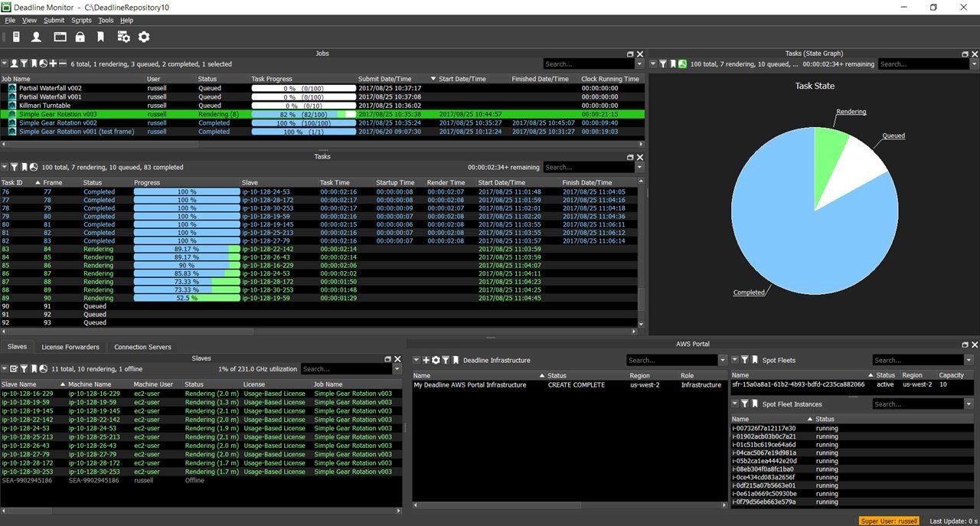
Task: Open the Tasks search box dropdown arrow
Action: (x=640, y=167)
